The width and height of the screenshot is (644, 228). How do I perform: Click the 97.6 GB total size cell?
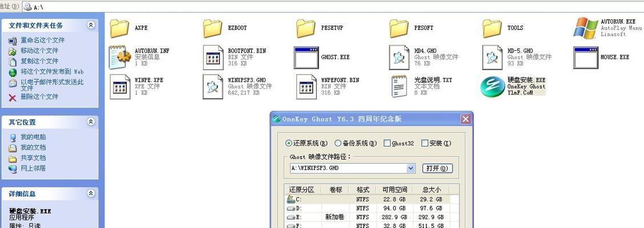point(430,208)
